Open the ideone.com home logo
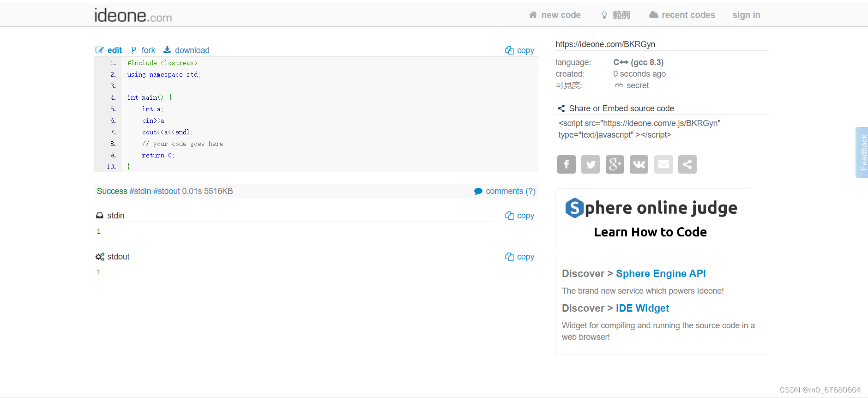Viewport: 868px width, 398px height. [x=133, y=15]
